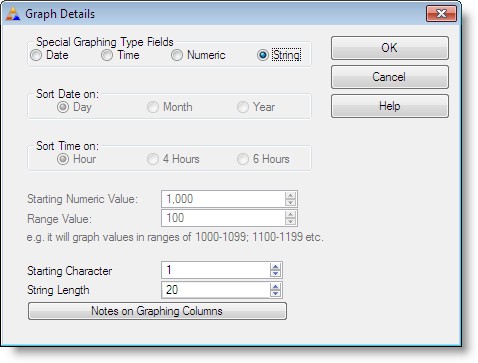Increase String Length with up arrow

pyautogui.click(x=275, y=286)
